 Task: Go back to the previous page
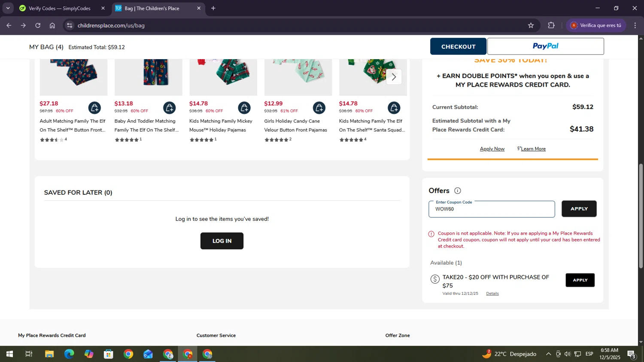[x=9, y=25]
